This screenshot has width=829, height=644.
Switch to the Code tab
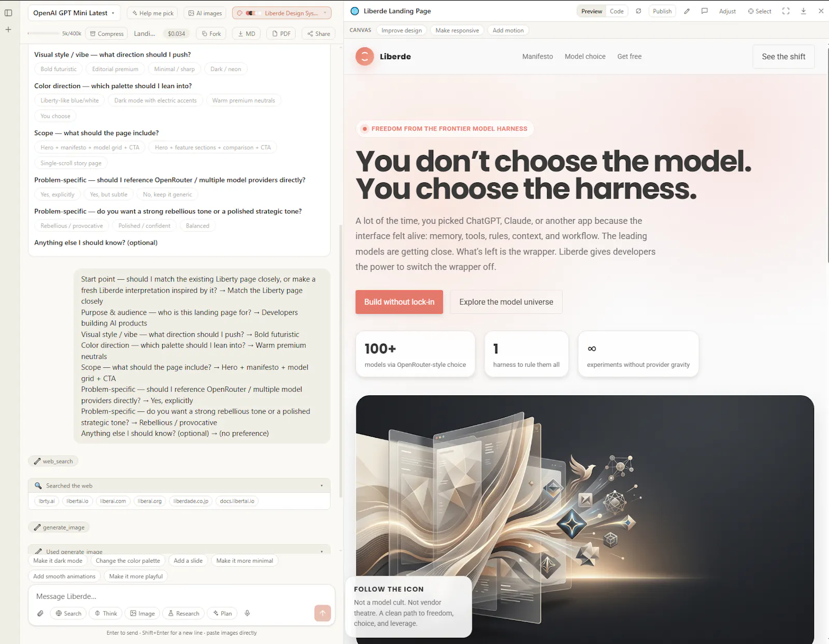(617, 11)
